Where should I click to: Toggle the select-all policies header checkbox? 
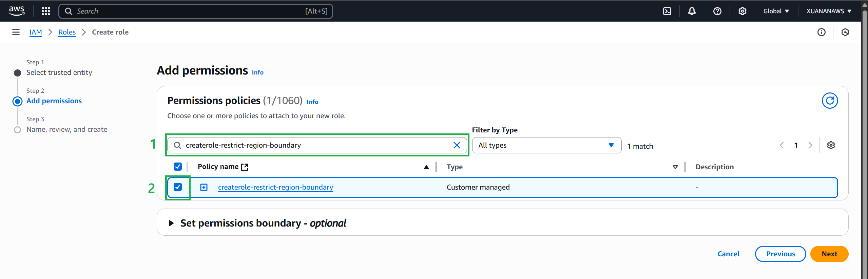[x=178, y=167]
